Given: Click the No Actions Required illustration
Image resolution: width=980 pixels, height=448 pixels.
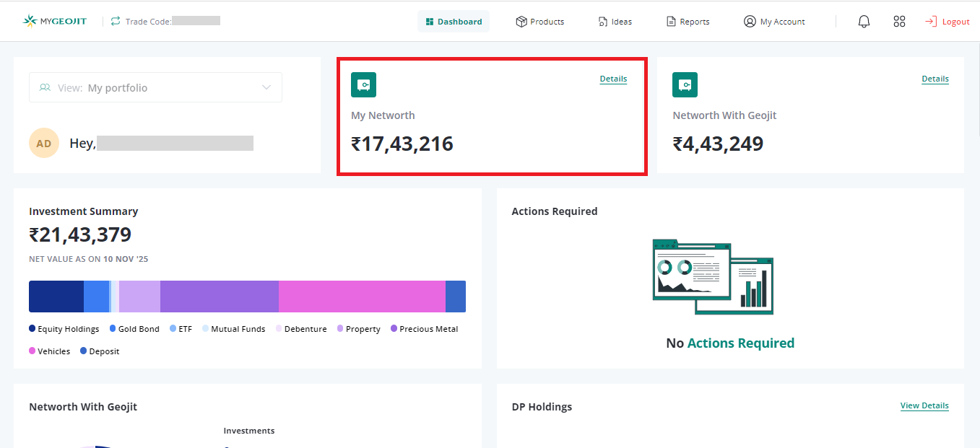Looking at the screenshot, I should coord(712,277).
